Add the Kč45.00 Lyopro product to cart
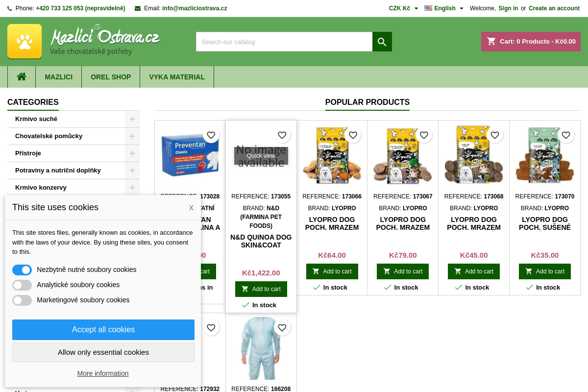The image size is (588, 392). (x=474, y=271)
